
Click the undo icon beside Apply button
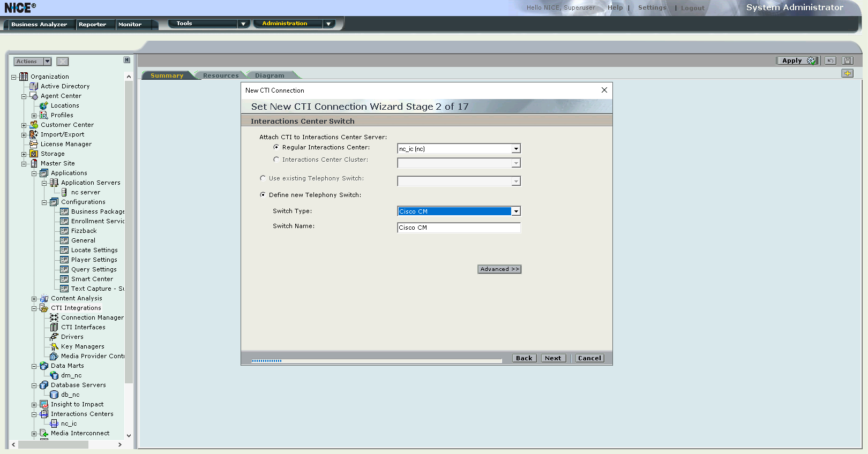click(x=830, y=60)
